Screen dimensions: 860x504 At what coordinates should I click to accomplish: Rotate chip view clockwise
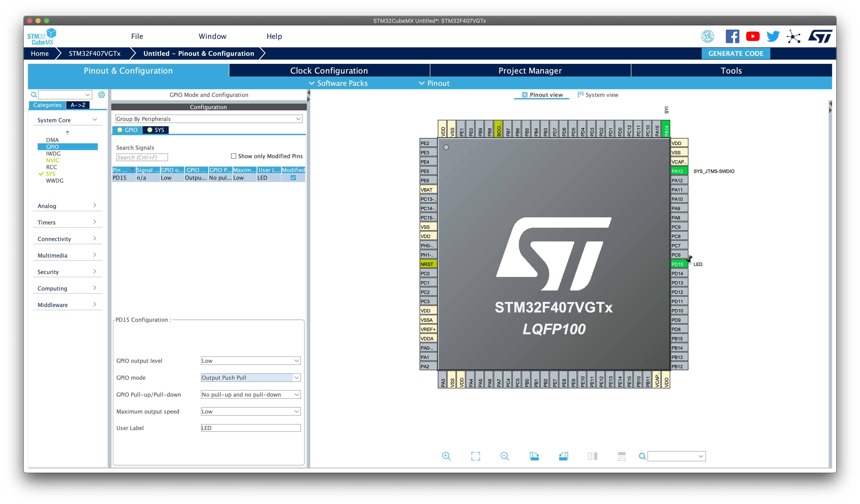tap(534, 456)
